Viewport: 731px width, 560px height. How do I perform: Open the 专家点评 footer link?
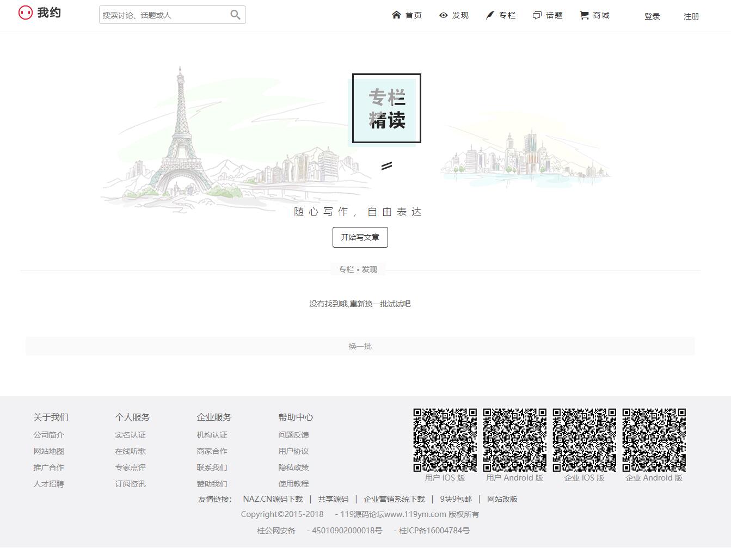pyautogui.click(x=130, y=467)
